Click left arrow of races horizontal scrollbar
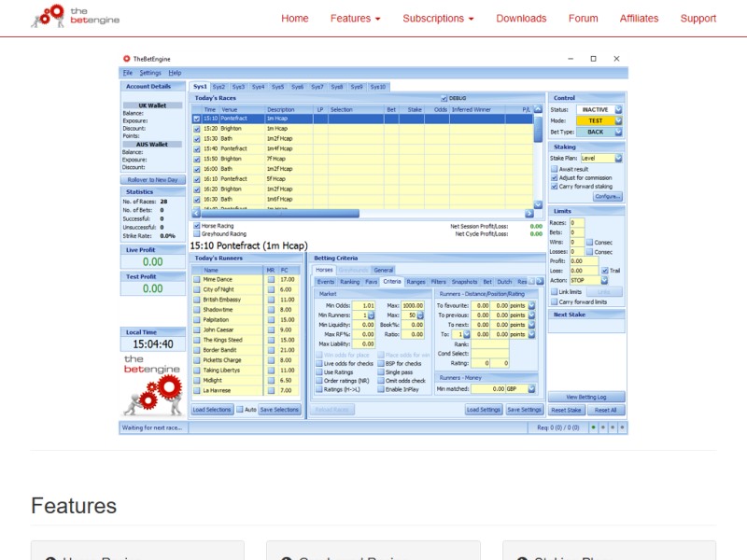Image resolution: width=747 pixels, height=560 pixels. coord(196,214)
